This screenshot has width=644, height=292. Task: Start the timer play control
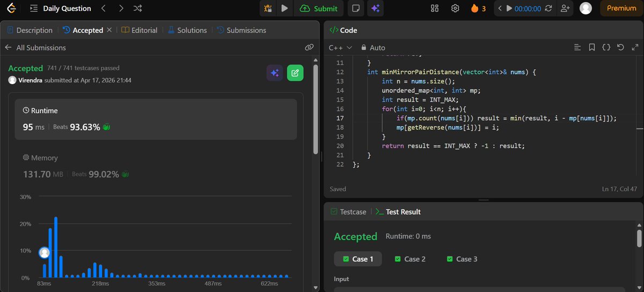pyautogui.click(x=510, y=8)
